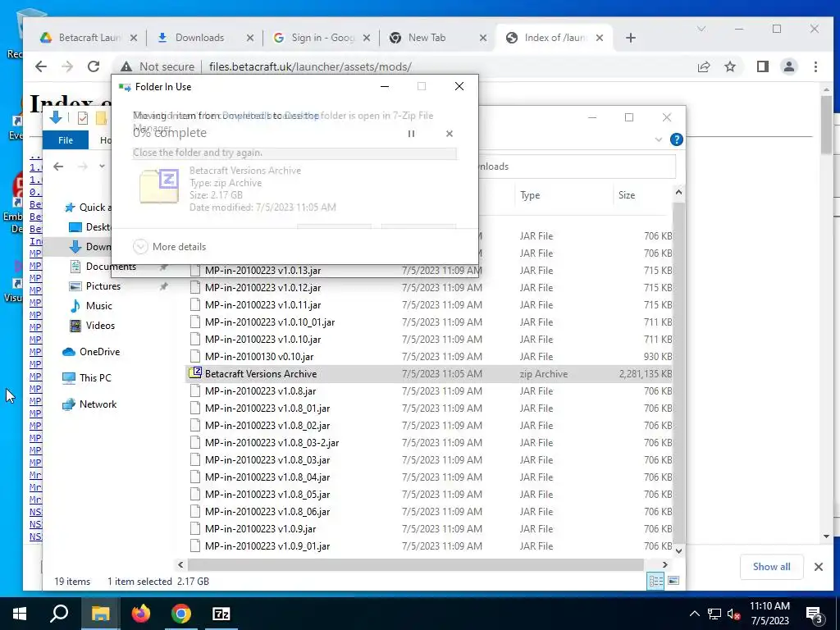The height and width of the screenshot is (630, 840).
Task: Open Chrome profile avatar
Action: tap(788, 66)
